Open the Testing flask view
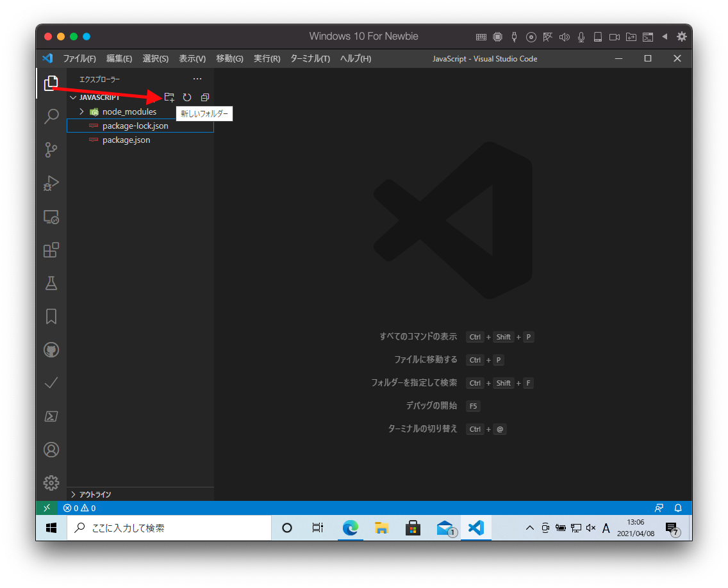This screenshot has height=588, width=728. pos(51,283)
